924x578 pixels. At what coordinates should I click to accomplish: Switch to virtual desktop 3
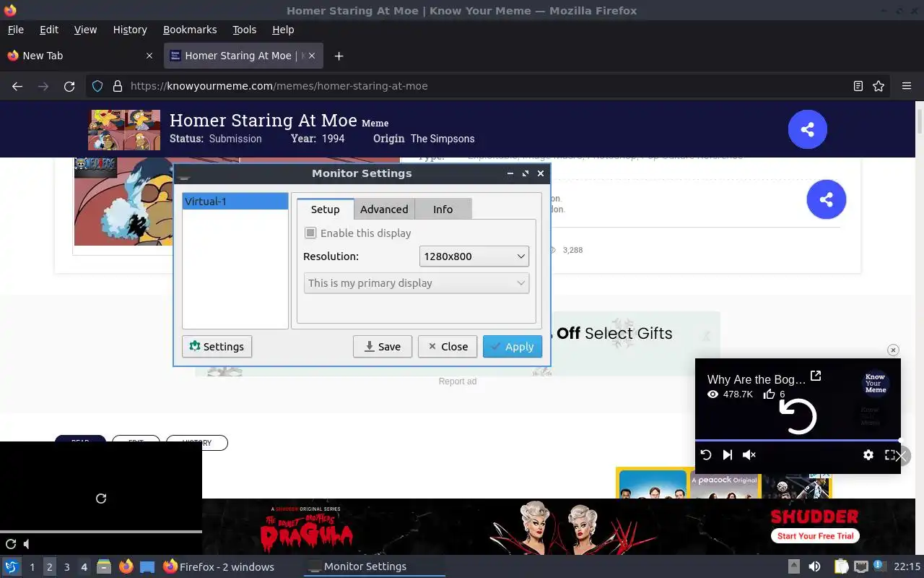(x=66, y=567)
